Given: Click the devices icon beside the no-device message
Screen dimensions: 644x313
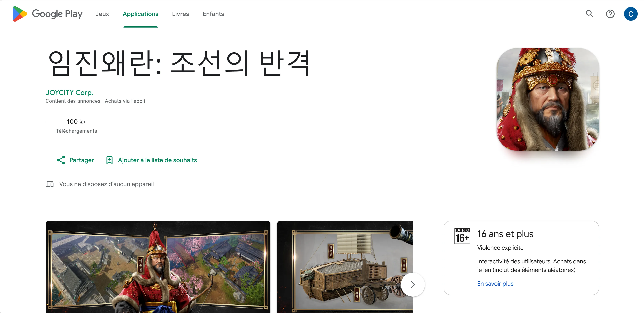Looking at the screenshot, I should (50, 184).
